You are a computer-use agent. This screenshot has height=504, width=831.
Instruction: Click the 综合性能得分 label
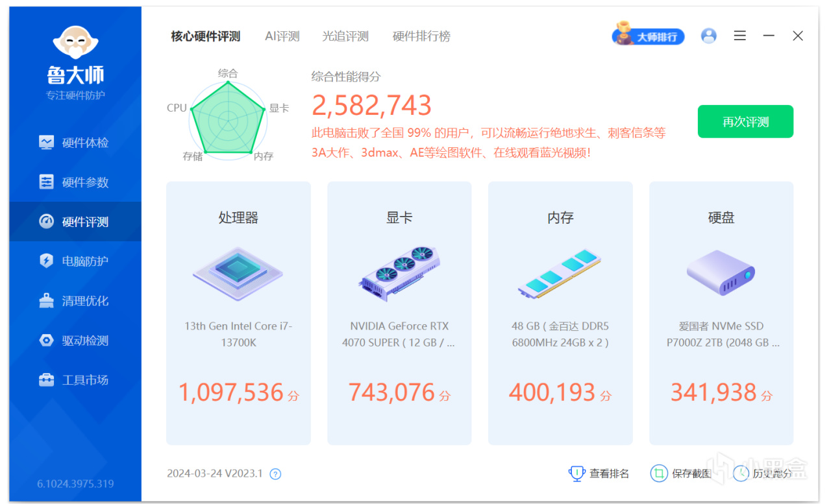click(x=346, y=77)
